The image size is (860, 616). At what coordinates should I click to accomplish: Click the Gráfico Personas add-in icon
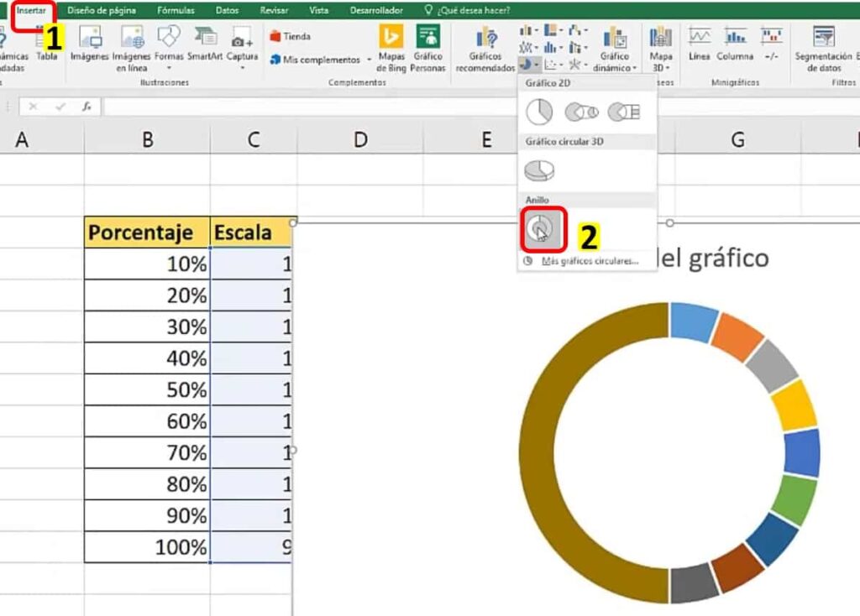tap(428, 49)
